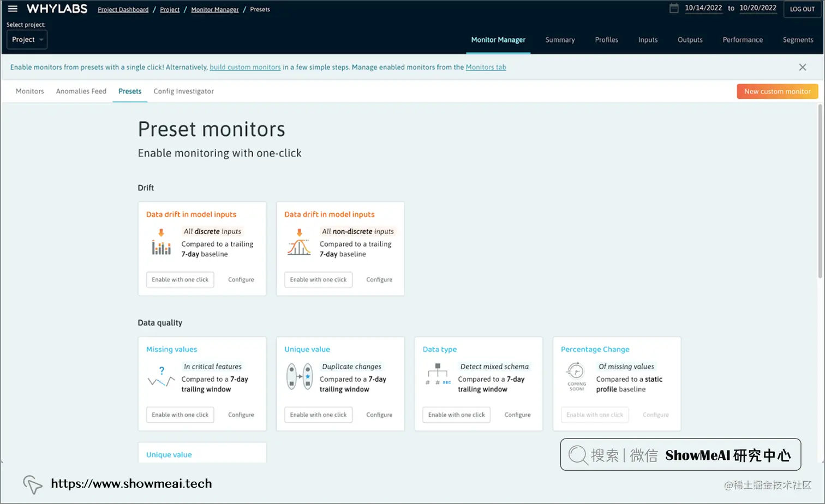Select the Presets sub-tab
Viewport: 825px width, 504px height.
pos(130,91)
